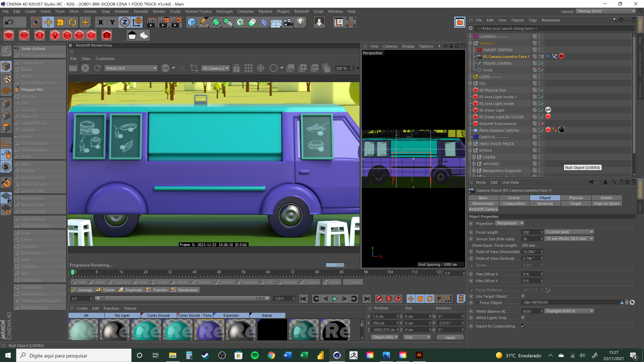Lock the render camera in RenderView
This screenshot has height=362, width=644.
coord(236,68)
